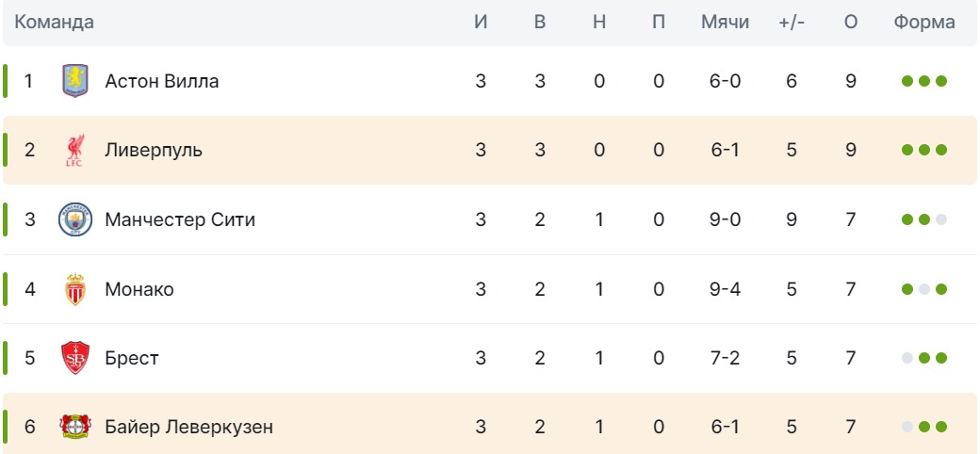Open the Ливерпуль team link
This screenshot has height=454, width=980.
tap(154, 150)
